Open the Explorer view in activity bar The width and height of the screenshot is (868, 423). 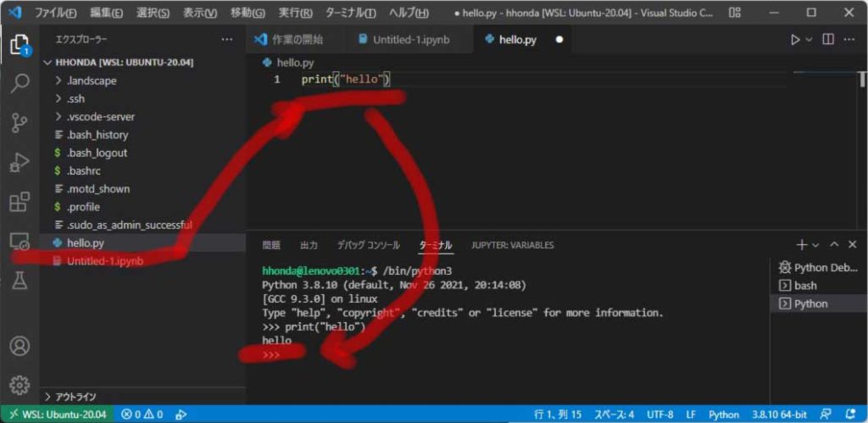coord(19,45)
